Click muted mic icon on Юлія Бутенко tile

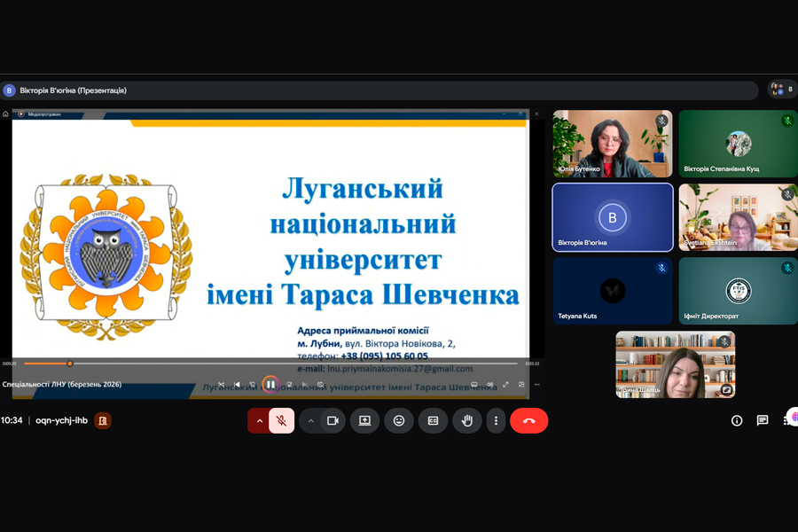(x=661, y=121)
